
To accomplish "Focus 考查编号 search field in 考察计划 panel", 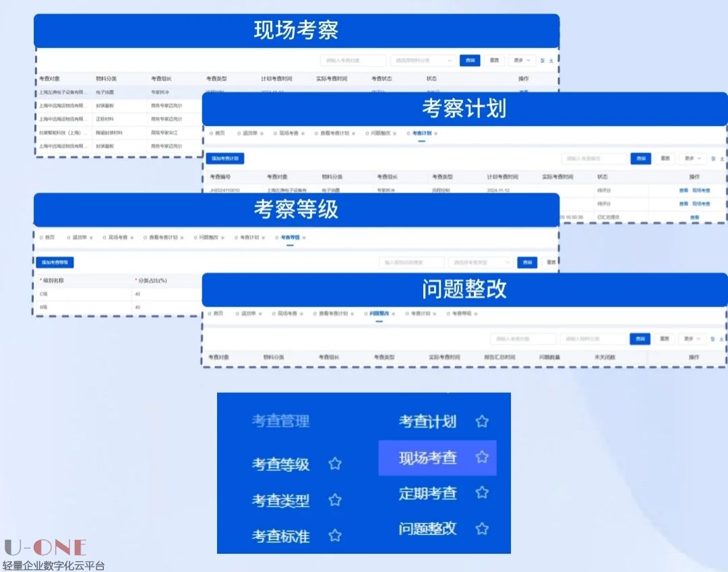I will coord(594,158).
